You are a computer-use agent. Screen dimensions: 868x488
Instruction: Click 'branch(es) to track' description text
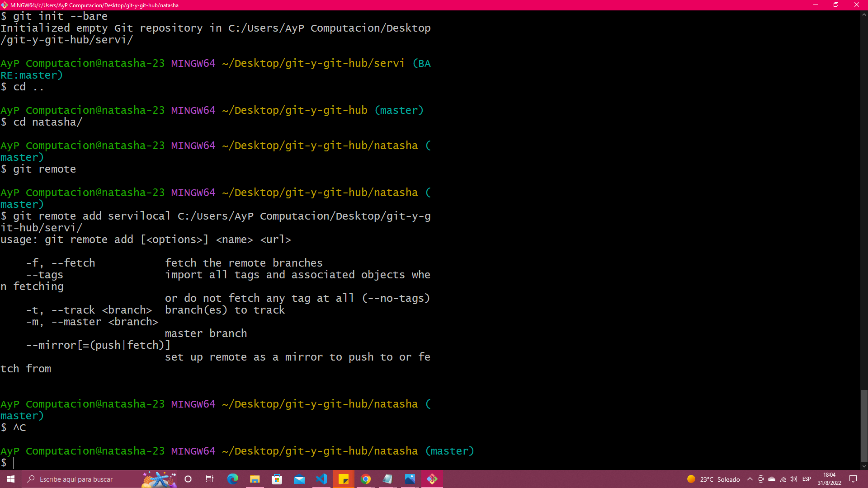tap(225, 310)
